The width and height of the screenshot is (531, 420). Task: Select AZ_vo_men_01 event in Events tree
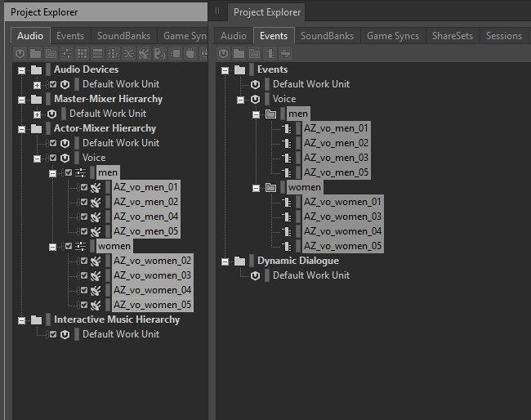336,128
